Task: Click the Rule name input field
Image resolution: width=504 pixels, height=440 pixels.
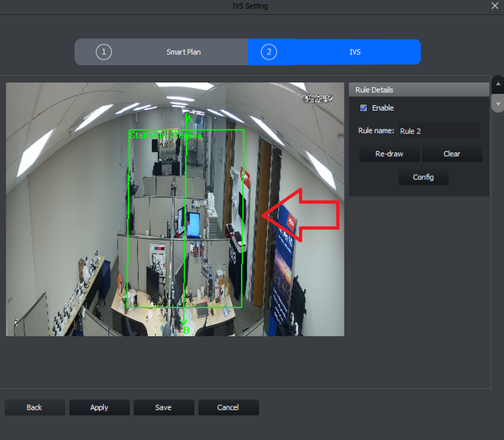Action: click(x=439, y=131)
